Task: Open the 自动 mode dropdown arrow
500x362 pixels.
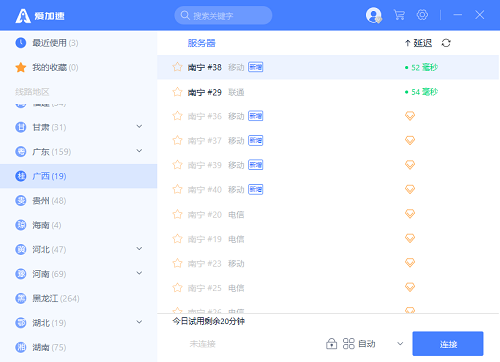Action: (x=400, y=344)
